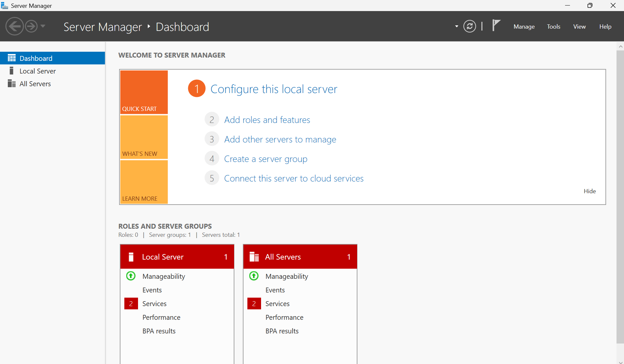Open the notifications flag
Image resolution: width=624 pixels, height=364 pixels.
[x=496, y=25]
